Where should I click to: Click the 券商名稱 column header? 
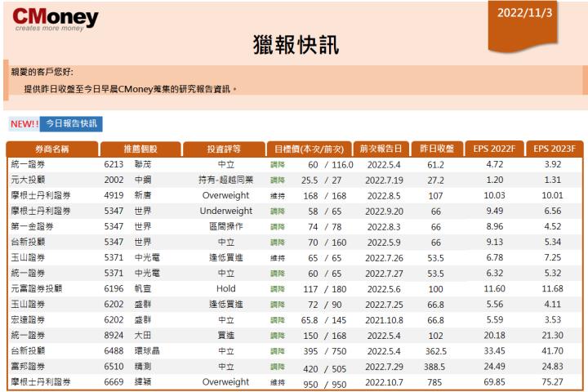[x=52, y=149]
